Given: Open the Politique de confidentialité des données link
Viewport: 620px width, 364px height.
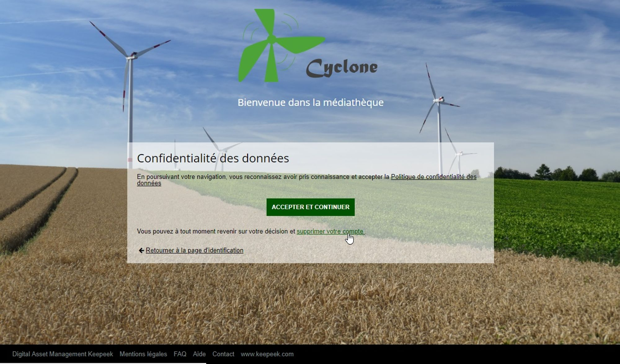Looking at the screenshot, I should click(x=433, y=177).
